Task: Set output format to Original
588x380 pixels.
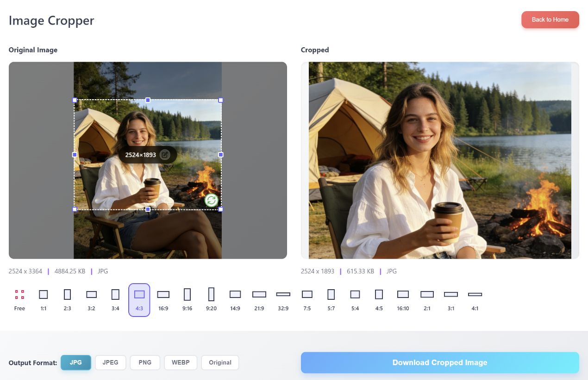Action: coord(220,362)
